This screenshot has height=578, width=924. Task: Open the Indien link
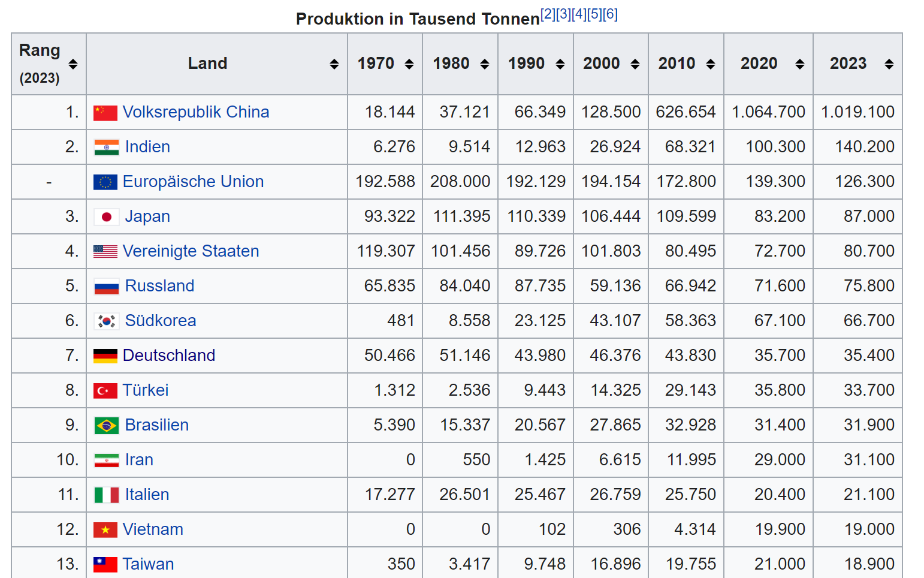point(147,147)
